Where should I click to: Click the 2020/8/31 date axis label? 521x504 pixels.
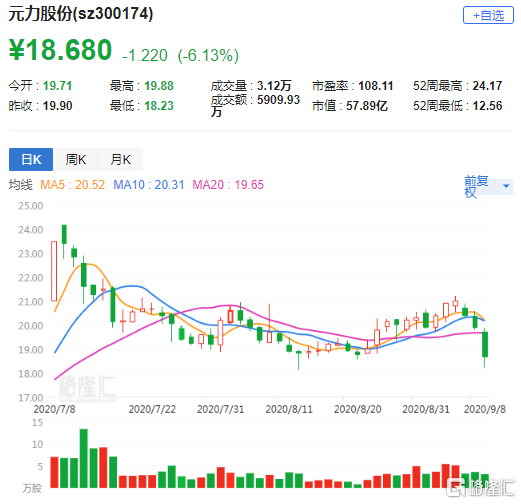pyautogui.click(x=426, y=409)
